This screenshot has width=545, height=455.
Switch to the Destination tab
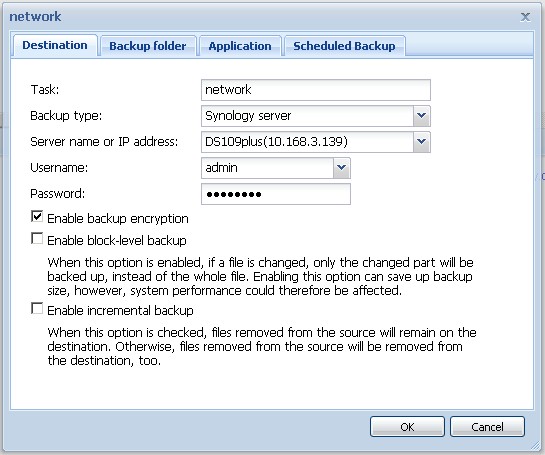coord(55,46)
